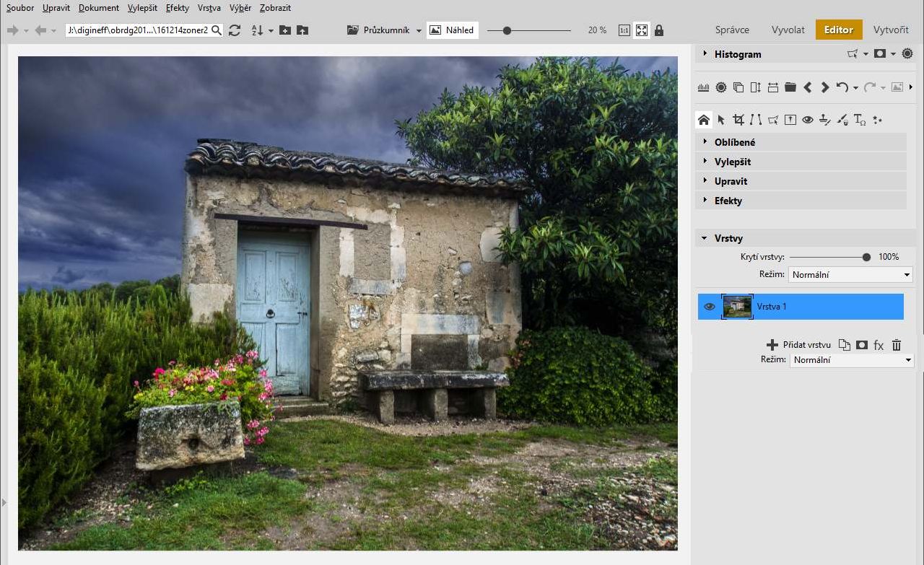Click the settings gear in Histogram header

[x=907, y=53]
